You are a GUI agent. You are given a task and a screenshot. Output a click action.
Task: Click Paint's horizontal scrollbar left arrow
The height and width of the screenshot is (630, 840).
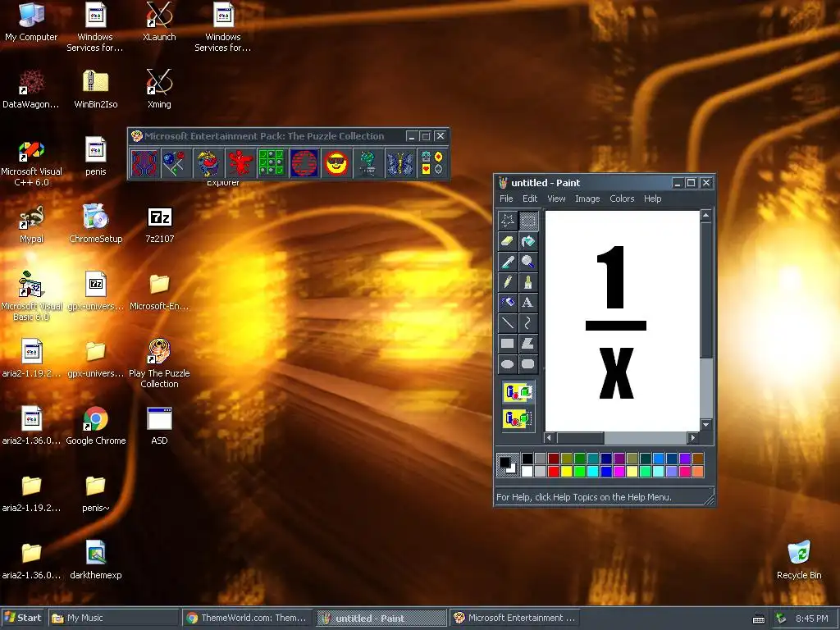point(549,438)
